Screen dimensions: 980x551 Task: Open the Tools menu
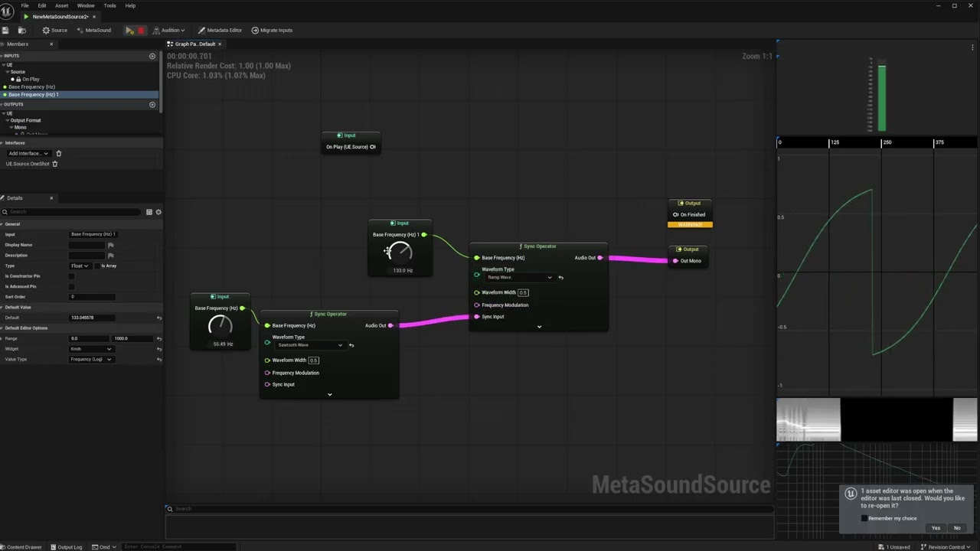109,5
